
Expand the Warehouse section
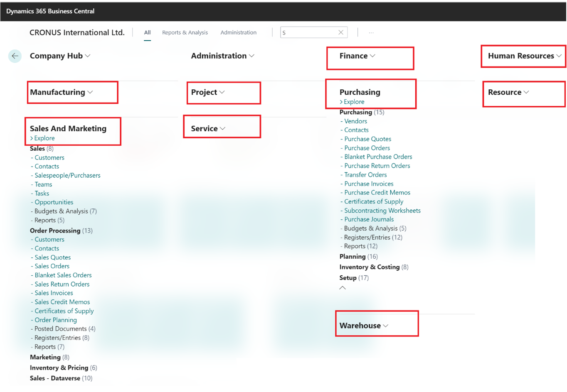[x=364, y=326]
